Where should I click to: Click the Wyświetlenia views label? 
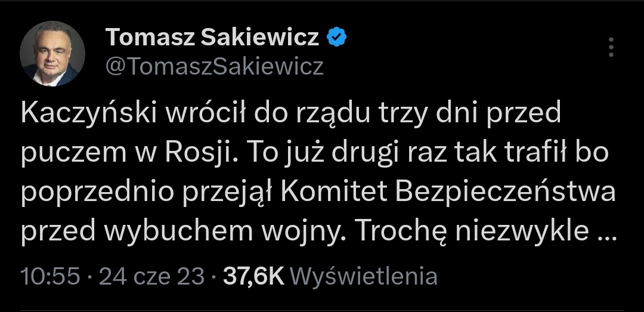coord(366,276)
